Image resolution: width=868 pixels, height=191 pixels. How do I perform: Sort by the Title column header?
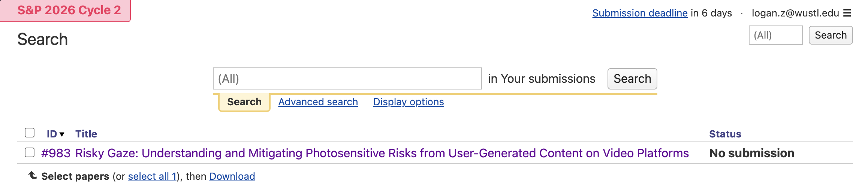coord(86,134)
